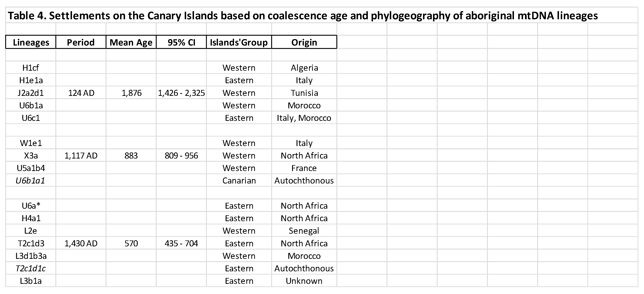Select the H1cf lineage cell
The height and width of the screenshot is (294, 644).
tap(31, 68)
